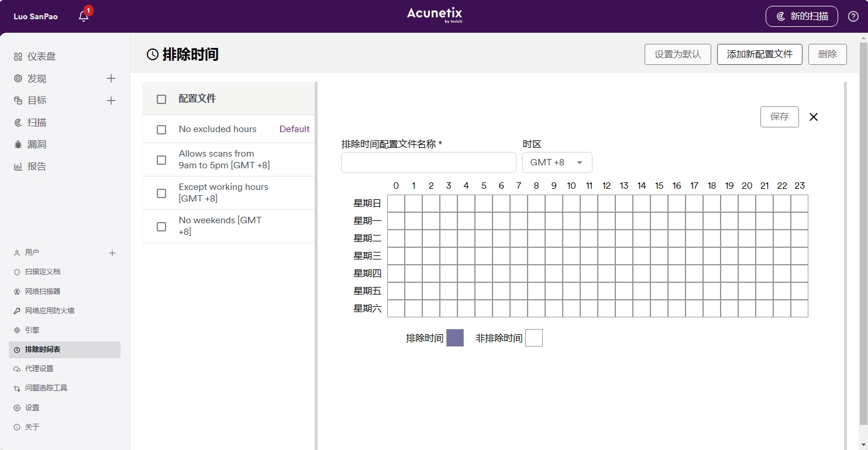This screenshot has width=868, height=450.
Task: Open 代理设置 in the sidebar
Action: [x=39, y=369]
